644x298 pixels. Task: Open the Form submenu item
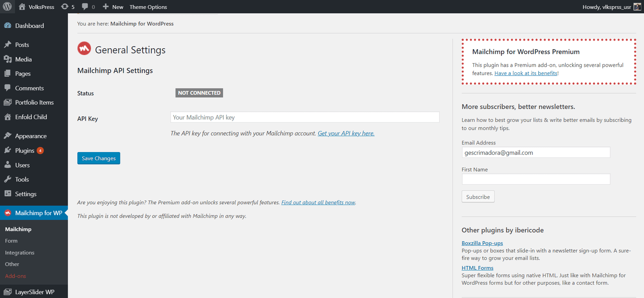coord(11,241)
